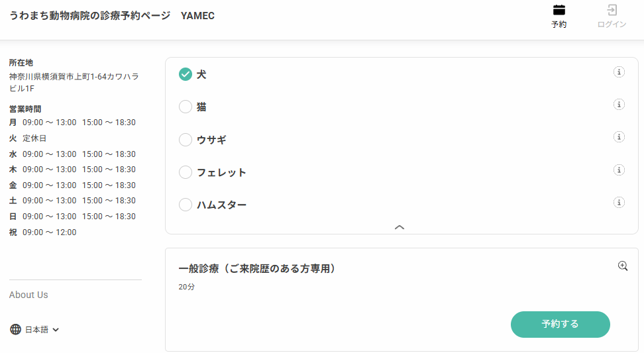The width and height of the screenshot is (644, 353).
Task: Select the ウサギ radio option
Action: 186,140
